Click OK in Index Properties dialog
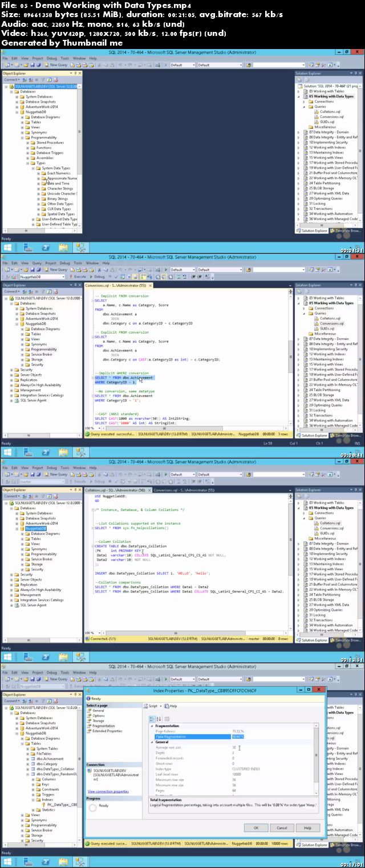The width and height of the screenshot is (365, 868). 256,828
